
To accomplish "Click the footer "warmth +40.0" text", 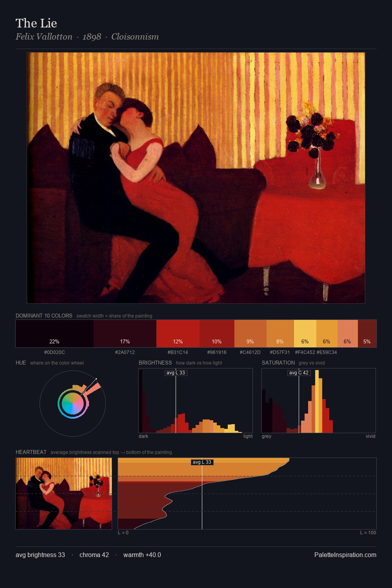I will (x=142, y=555).
